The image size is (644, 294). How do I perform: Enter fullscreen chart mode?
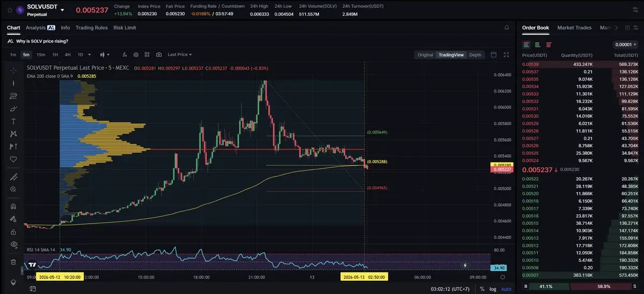506,55
